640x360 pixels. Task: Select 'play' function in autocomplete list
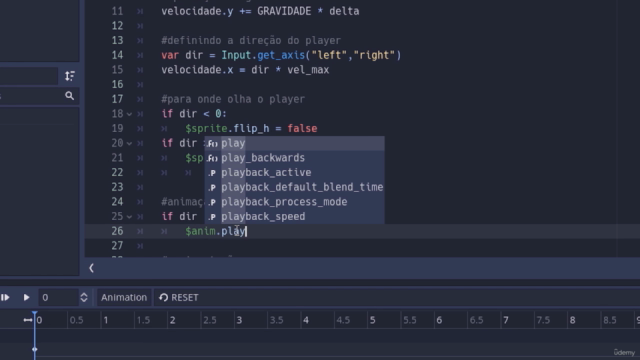coord(294,143)
